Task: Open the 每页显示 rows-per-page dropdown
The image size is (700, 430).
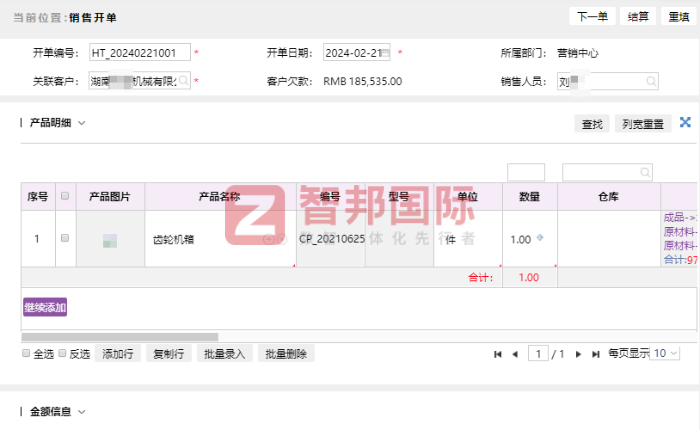Action: pos(666,354)
